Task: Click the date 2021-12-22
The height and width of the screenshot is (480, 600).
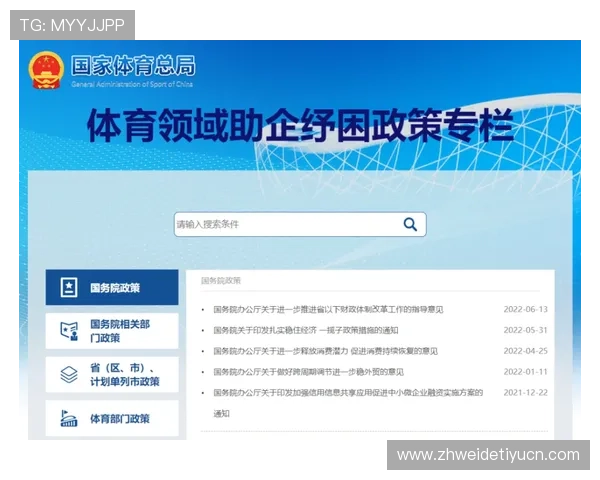Action: [x=525, y=393]
